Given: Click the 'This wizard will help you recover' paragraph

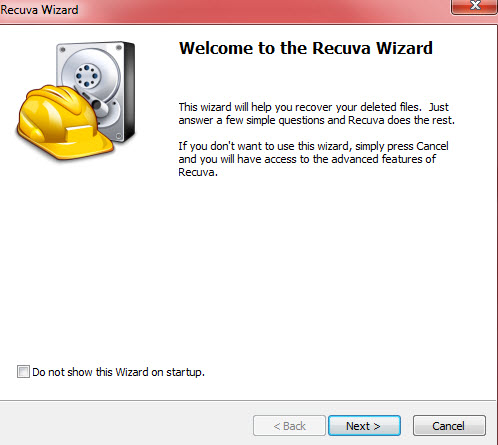Looking at the screenshot, I should tap(317, 114).
